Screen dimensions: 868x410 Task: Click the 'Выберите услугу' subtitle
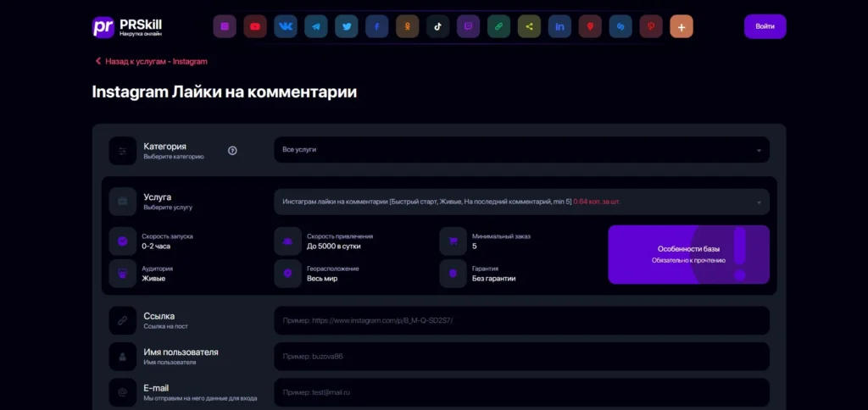pyautogui.click(x=168, y=208)
